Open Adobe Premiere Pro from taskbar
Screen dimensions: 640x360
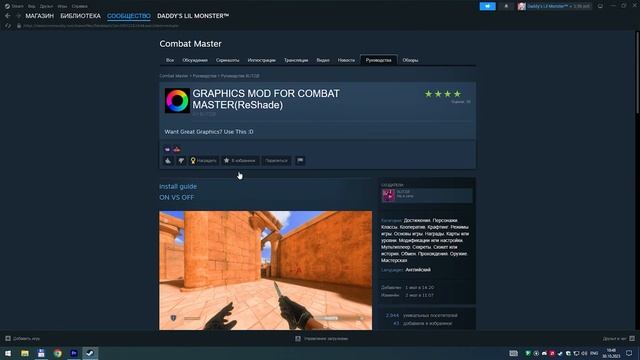74,353
